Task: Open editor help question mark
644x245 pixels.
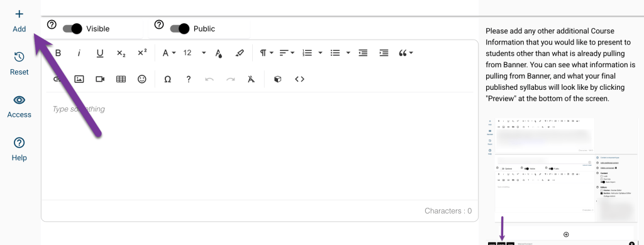Action: (x=189, y=79)
